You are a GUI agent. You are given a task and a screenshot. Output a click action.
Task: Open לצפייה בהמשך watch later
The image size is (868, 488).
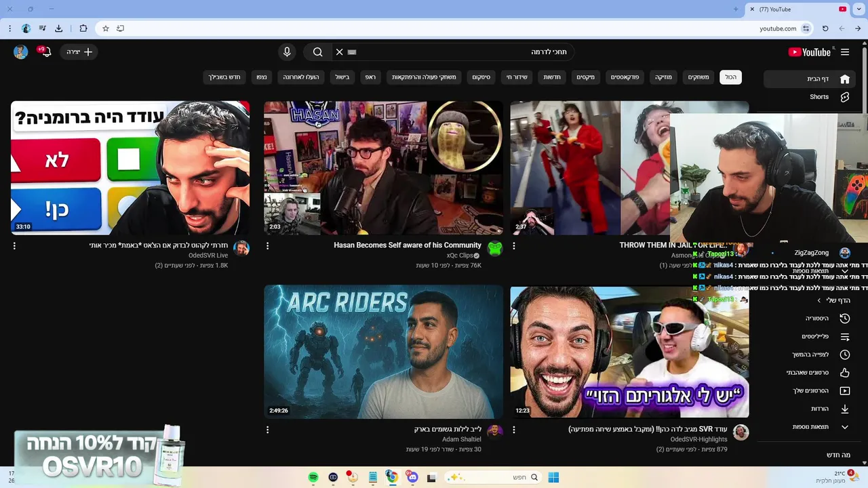click(x=808, y=354)
